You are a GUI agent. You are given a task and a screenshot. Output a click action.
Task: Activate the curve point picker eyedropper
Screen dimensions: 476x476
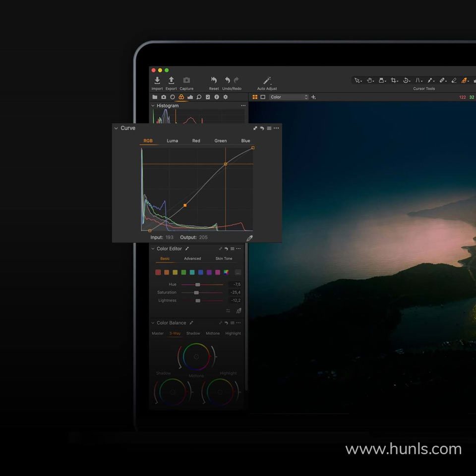click(249, 238)
